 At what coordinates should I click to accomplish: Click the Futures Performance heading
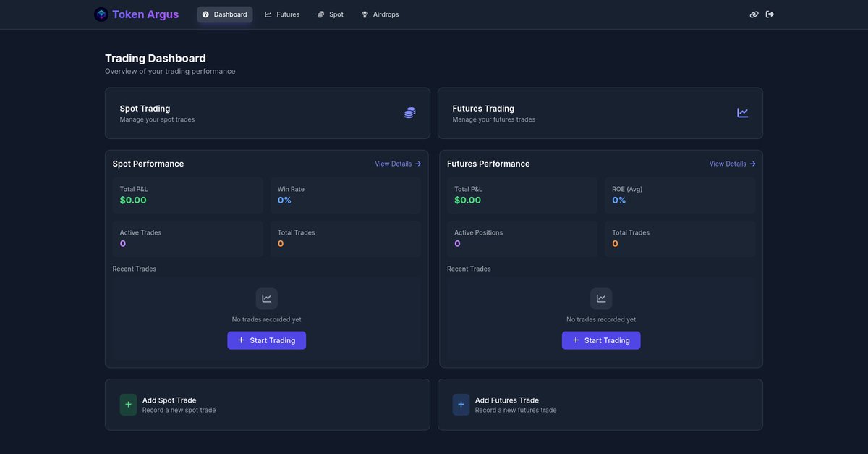click(x=488, y=164)
